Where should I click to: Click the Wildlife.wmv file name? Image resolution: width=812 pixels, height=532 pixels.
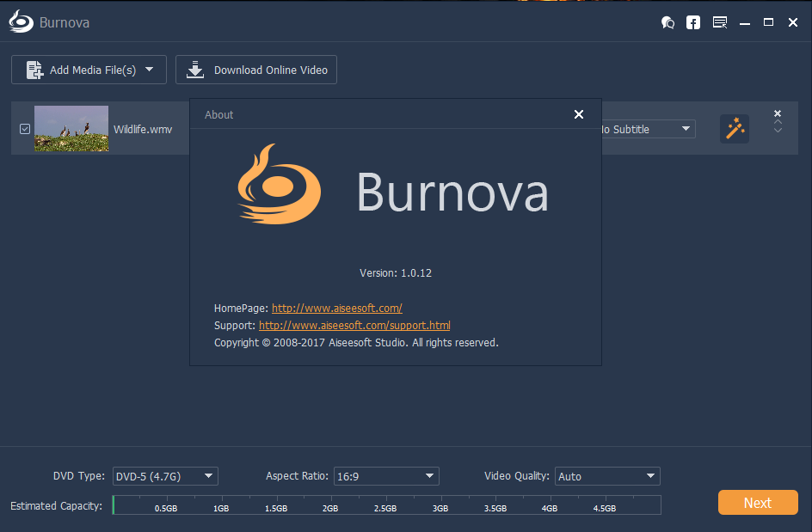(x=143, y=130)
